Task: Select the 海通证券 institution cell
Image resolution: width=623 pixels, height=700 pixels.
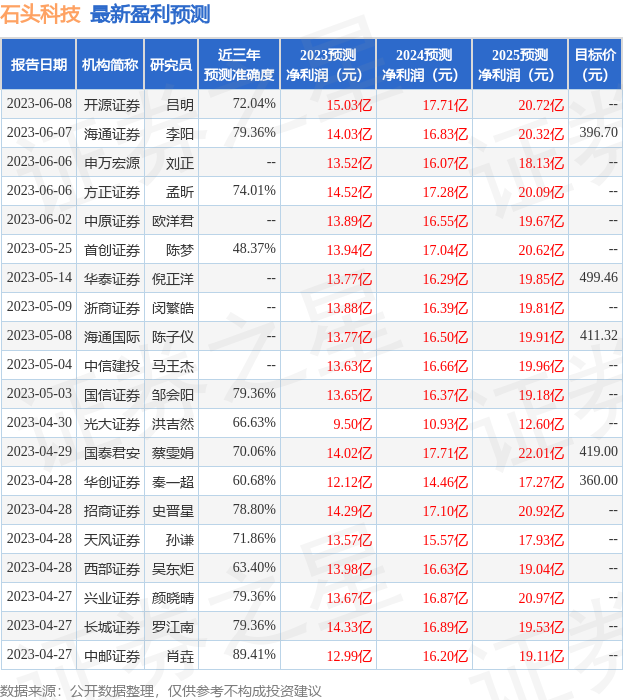Action: tap(112, 134)
